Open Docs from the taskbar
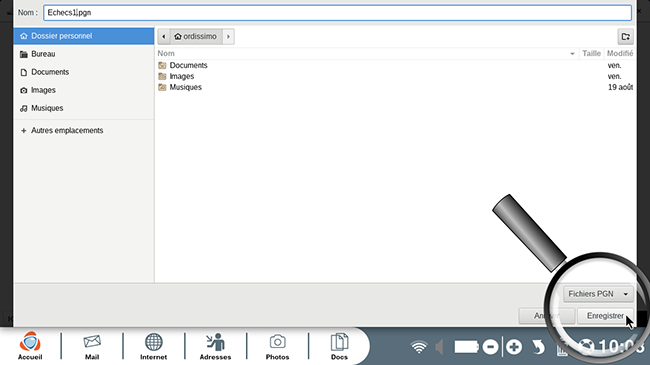Viewport: 650px width, 365px height. pos(339,346)
